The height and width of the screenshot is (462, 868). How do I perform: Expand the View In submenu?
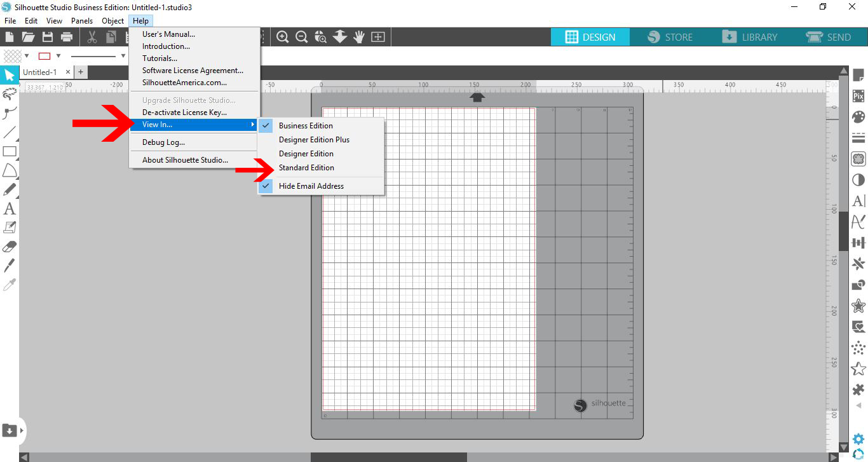[194, 125]
